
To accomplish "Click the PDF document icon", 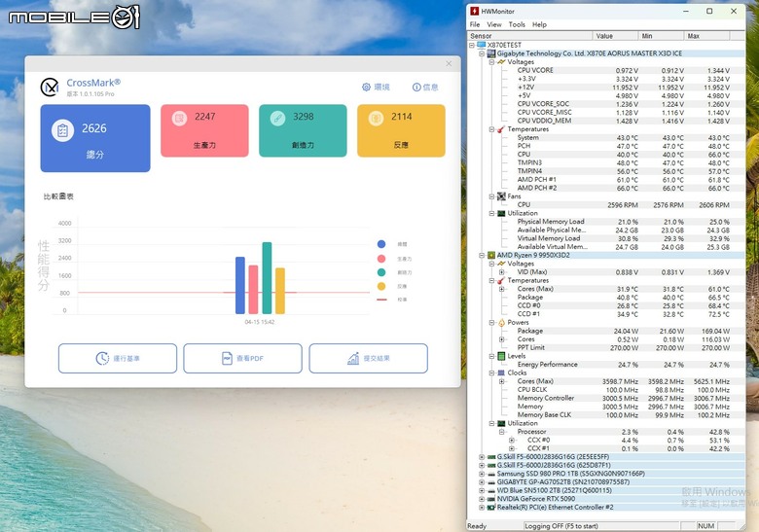I will (227, 358).
